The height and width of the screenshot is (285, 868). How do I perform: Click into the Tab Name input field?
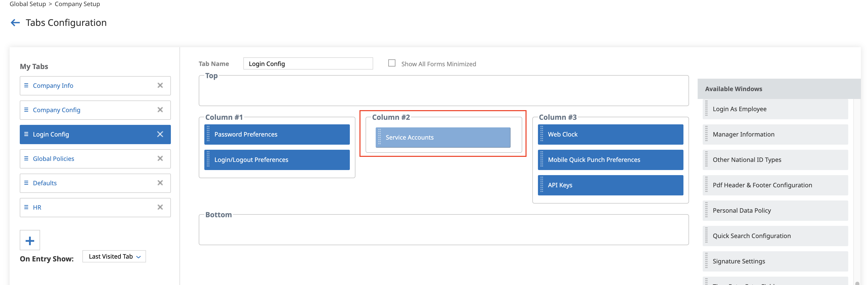click(x=308, y=64)
